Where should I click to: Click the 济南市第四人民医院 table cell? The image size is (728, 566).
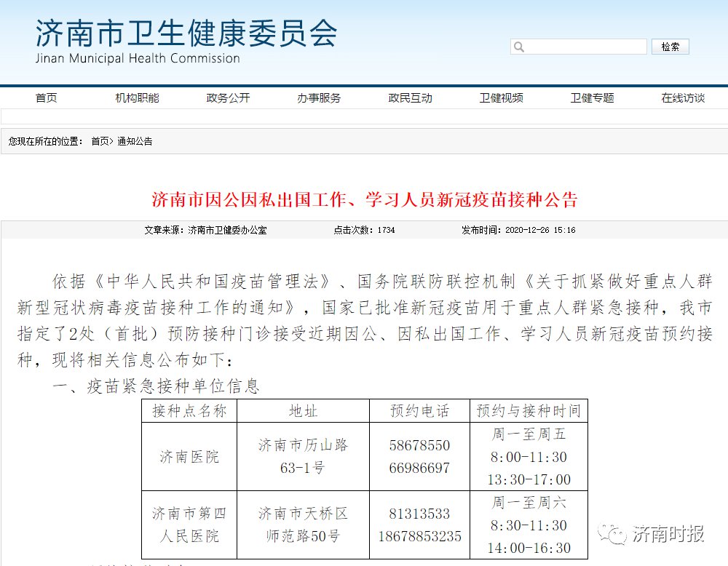click(x=189, y=525)
